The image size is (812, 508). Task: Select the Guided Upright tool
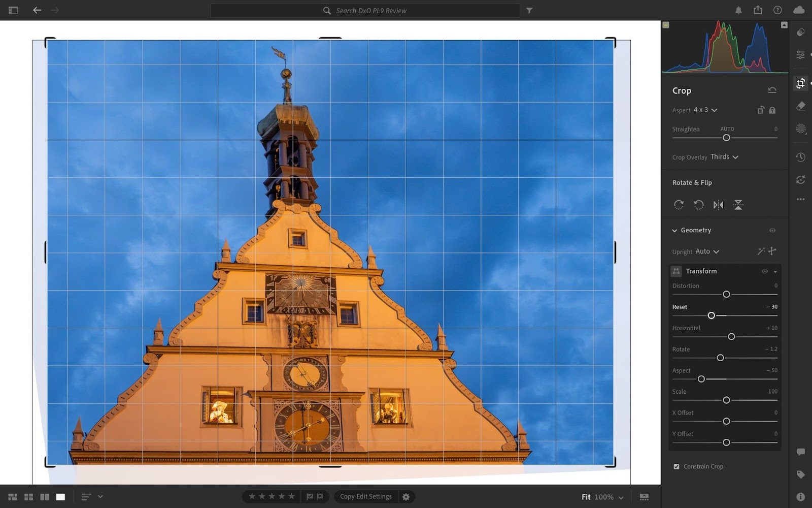tap(772, 251)
